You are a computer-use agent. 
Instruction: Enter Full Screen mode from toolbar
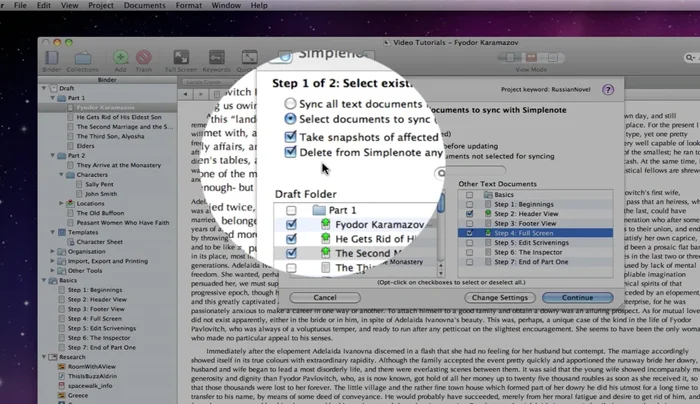click(x=182, y=59)
